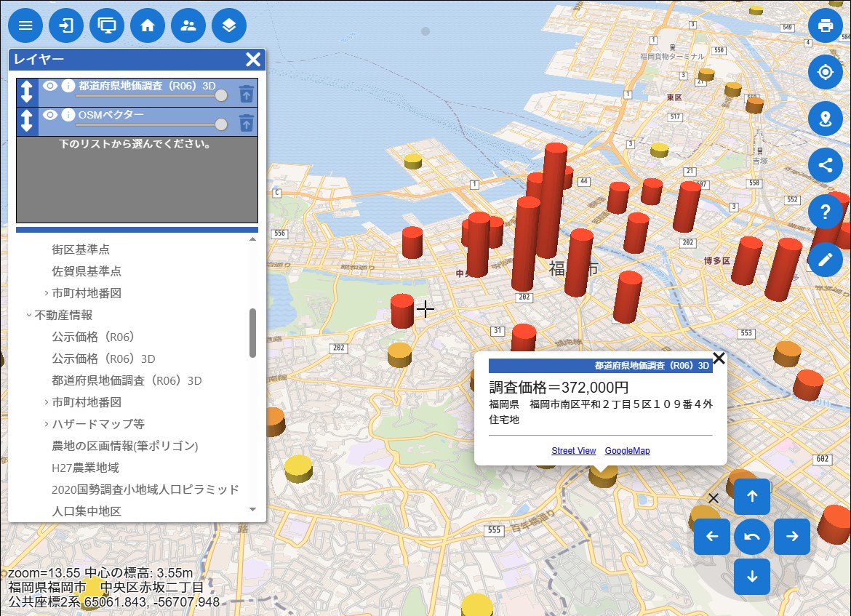851x616 pixels.
Task: Open the help question mark button
Action: click(825, 212)
